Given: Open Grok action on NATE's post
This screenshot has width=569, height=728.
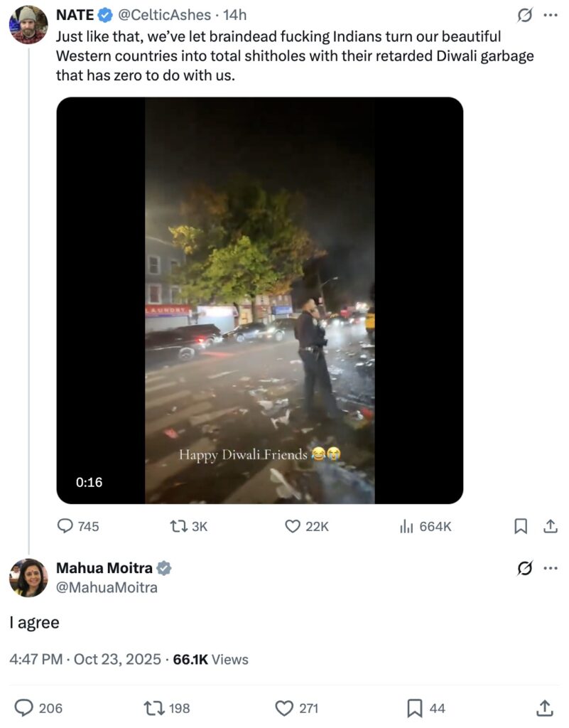Looking at the screenshot, I should coord(524,15).
